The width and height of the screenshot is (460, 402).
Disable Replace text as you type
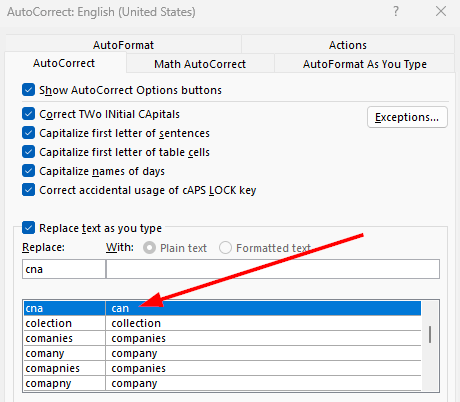click(28, 228)
